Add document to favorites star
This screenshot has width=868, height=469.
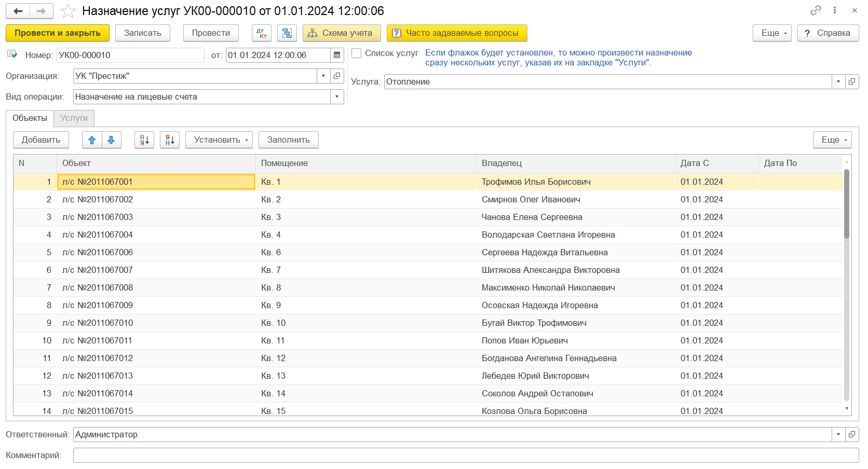point(68,11)
